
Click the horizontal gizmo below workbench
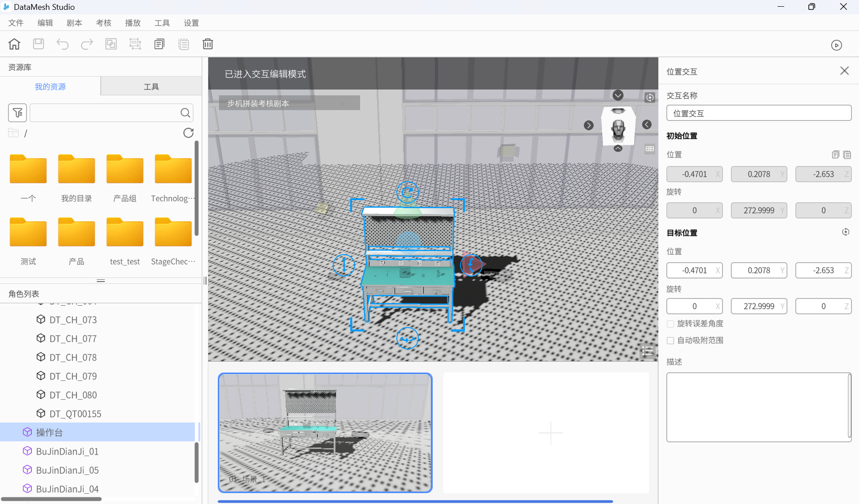point(408,339)
